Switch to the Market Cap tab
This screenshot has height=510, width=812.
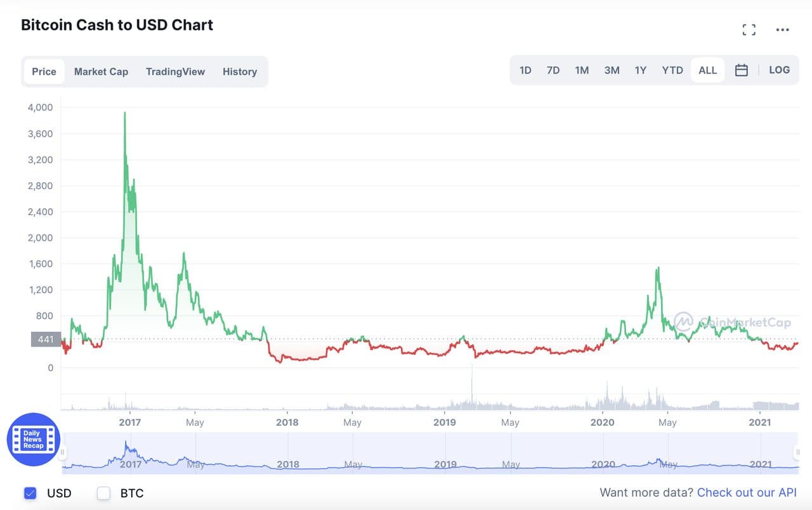(101, 72)
